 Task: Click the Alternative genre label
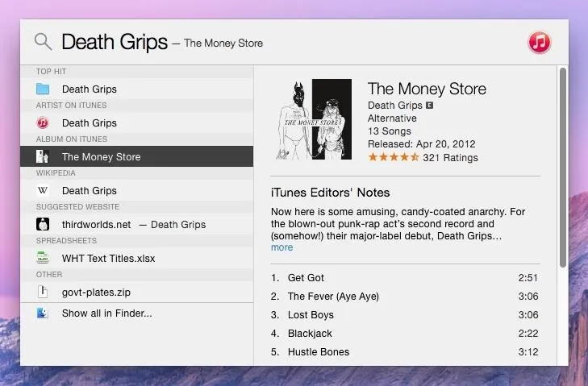click(392, 118)
